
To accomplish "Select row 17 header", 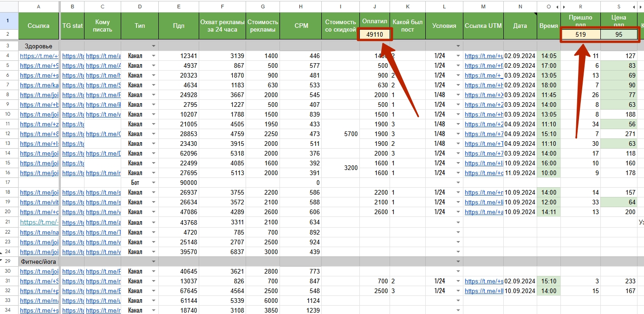I will [8, 183].
